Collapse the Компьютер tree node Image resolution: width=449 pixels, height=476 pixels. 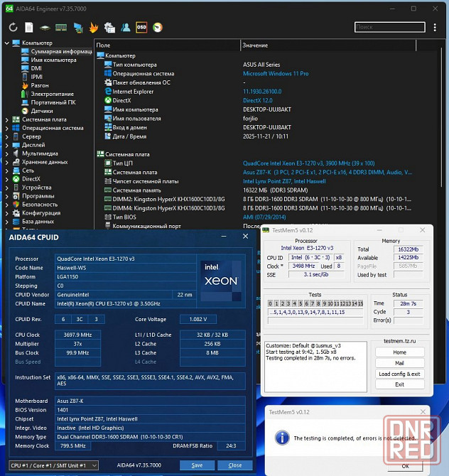click(6, 43)
